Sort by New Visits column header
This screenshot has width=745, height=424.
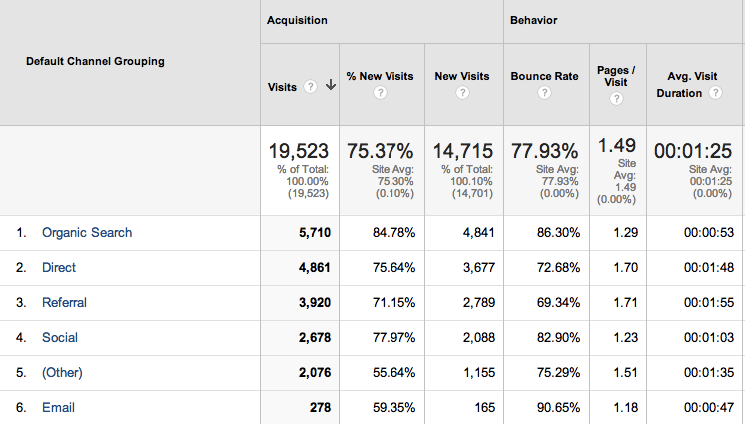(x=462, y=76)
